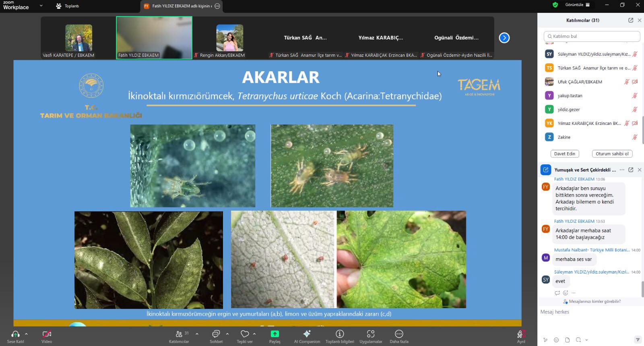
Task: Click the Oturum sahibi ol button
Action: click(612, 154)
